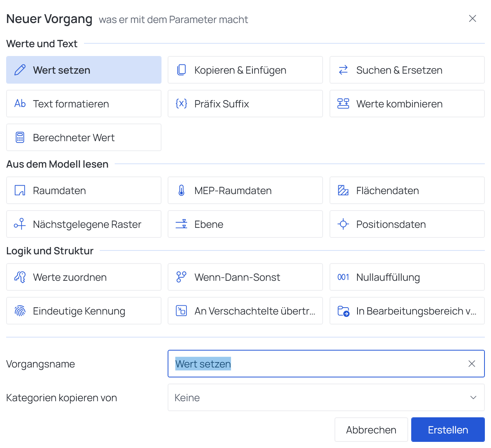Clear the Vorgangsname field with X

pos(472,364)
